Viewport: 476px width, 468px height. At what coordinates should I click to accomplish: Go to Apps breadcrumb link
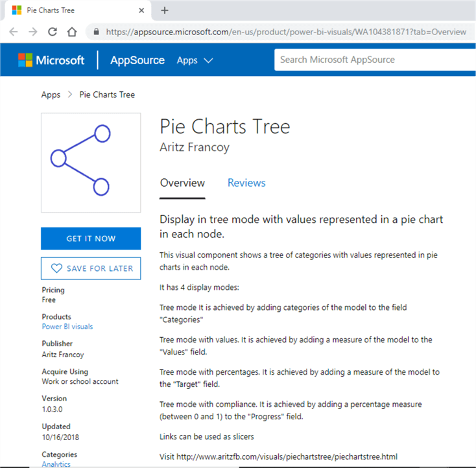51,95
